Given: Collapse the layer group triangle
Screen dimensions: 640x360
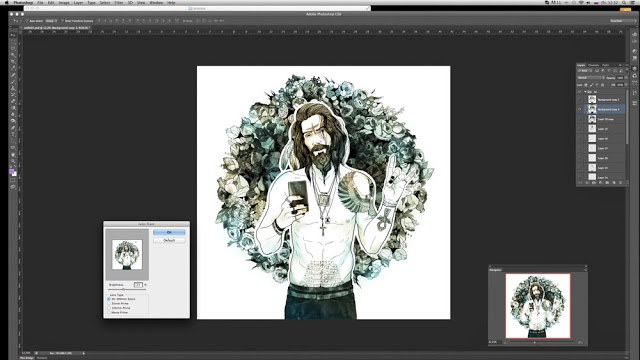Looking at the screenshot, I should 585,91.
